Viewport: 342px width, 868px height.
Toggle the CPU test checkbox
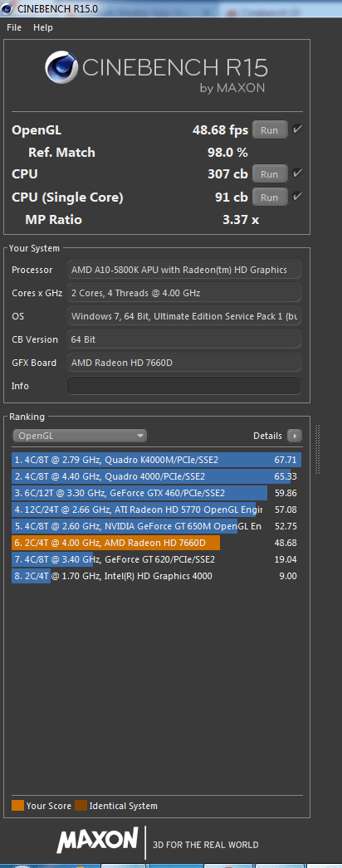pos(297,173)
